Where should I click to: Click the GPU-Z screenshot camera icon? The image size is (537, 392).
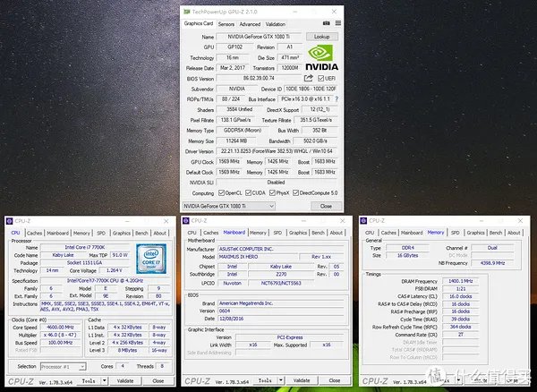(x=326, y=23)
